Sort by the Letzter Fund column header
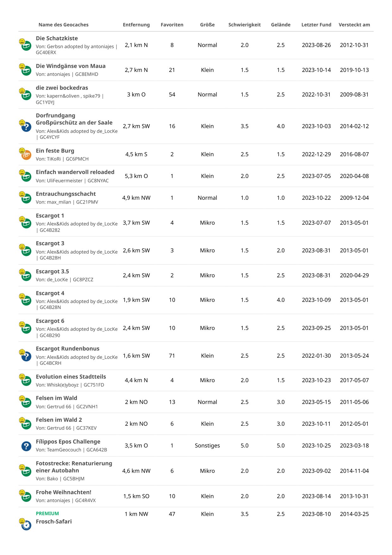 click(x=316, y=25)
